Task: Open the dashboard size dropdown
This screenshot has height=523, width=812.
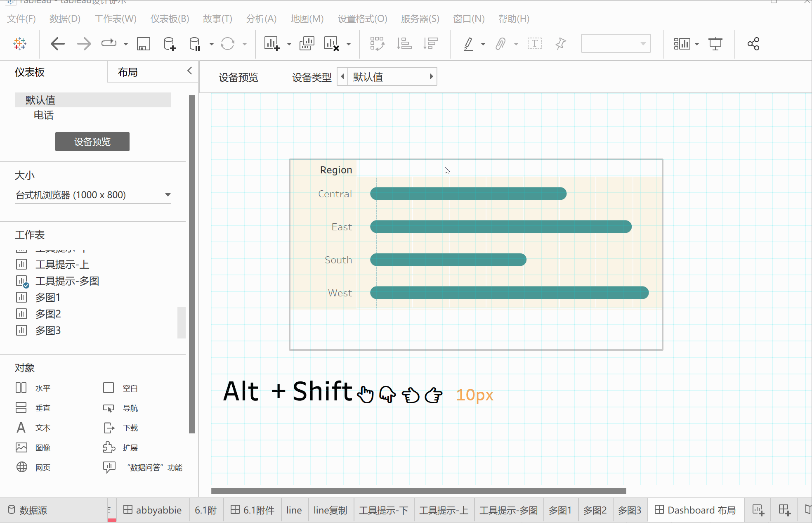Action: click(168, 195)
